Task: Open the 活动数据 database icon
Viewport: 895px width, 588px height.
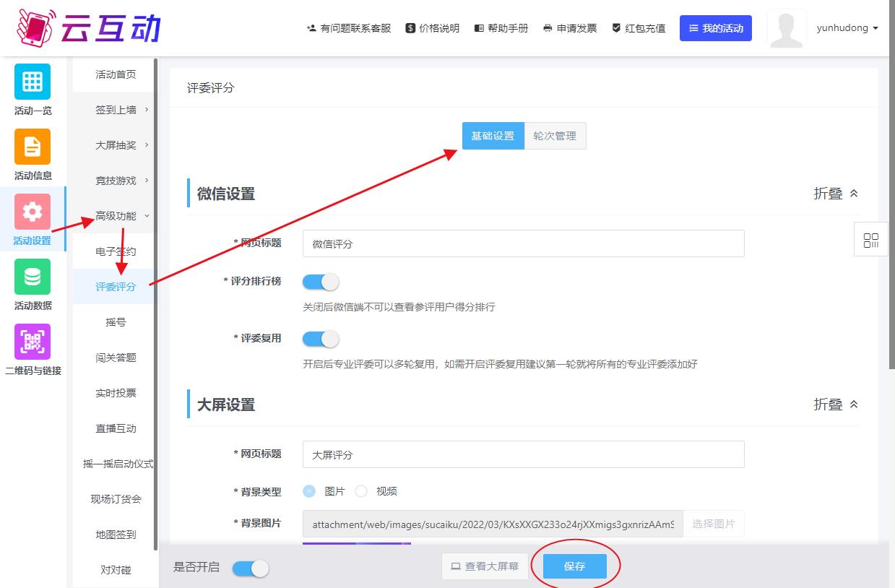Action: (33, 277)
